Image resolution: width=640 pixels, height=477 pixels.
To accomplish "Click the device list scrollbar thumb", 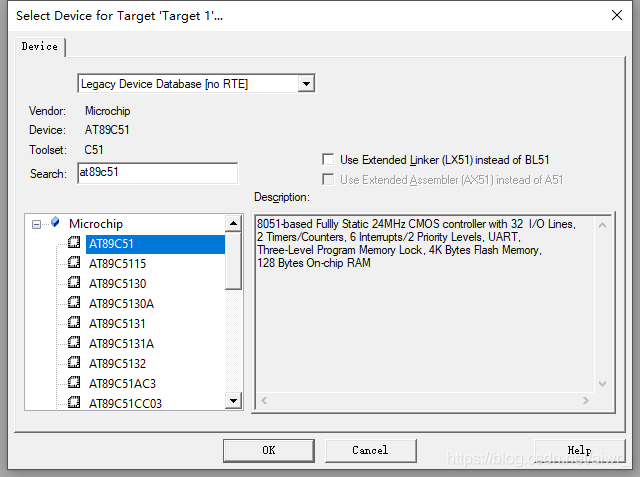I will click(233, 260).
